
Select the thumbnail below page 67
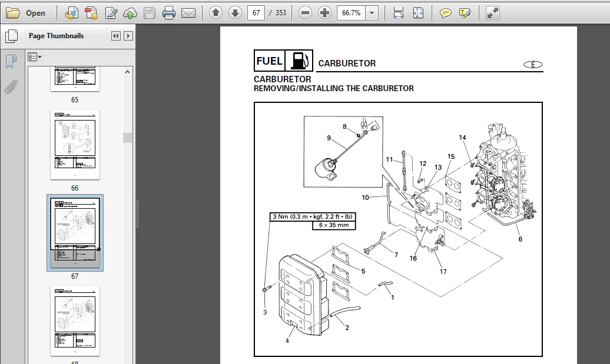(75, 321)
